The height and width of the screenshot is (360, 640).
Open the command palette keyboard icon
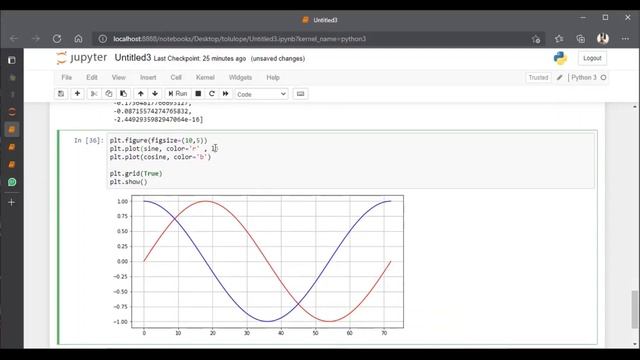300,94
